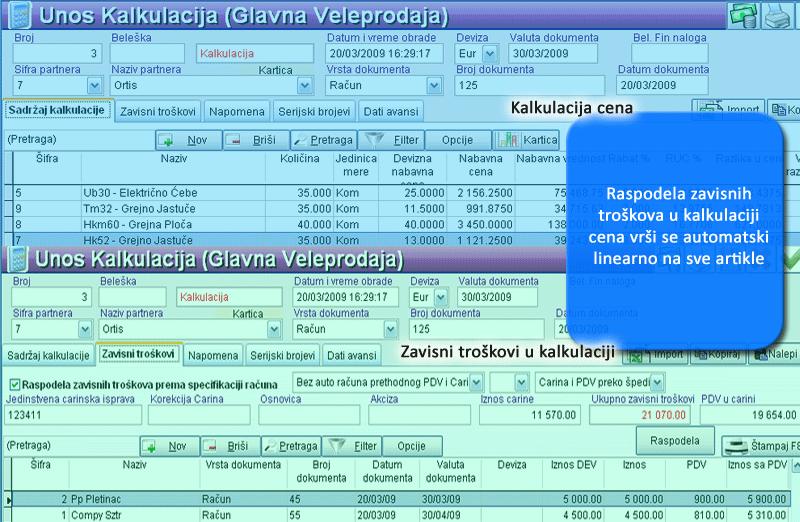Open the Dati avansi tab in lower window

point(350,355)
